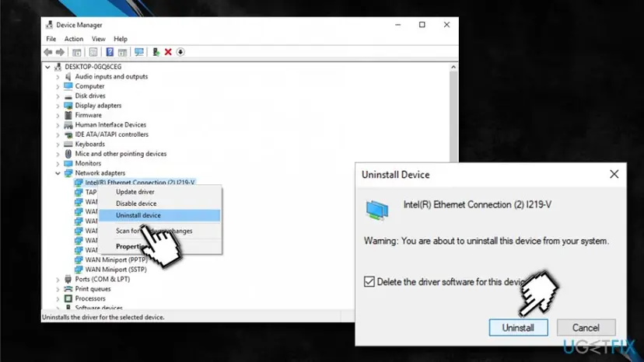The width and height of the screenshot is (644, 362).
Task: Click the network icon in Uninstall Device dialog
Action: click(x=377, y=210)
